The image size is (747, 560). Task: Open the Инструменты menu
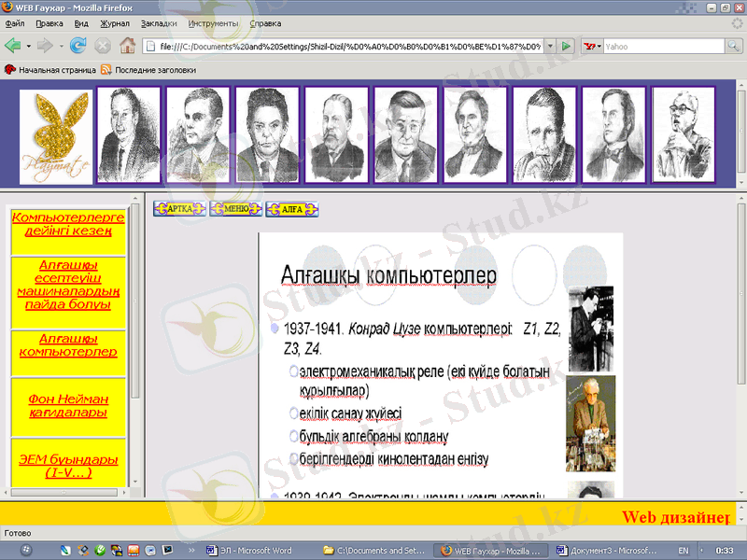213,22
